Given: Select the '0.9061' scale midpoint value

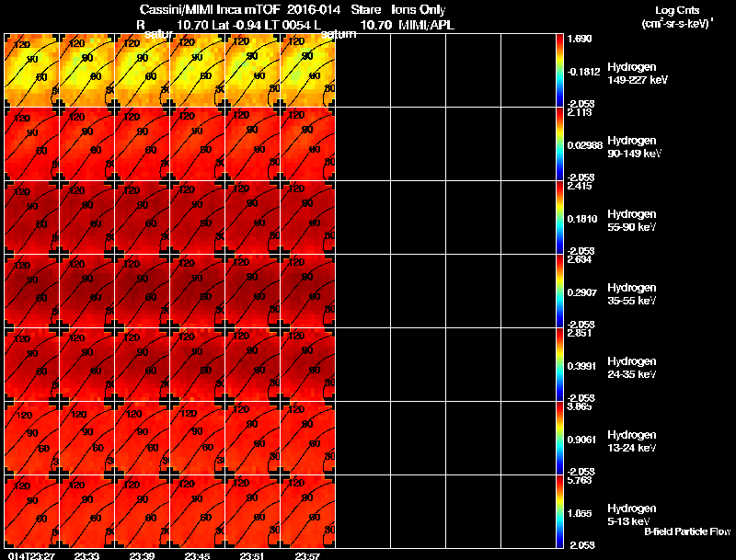Looking at the screenshot, I should [582, 440].
